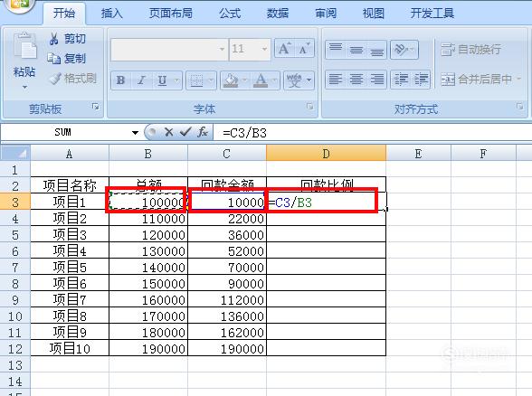Click the Increase Font Size icon

coord(284,49)
